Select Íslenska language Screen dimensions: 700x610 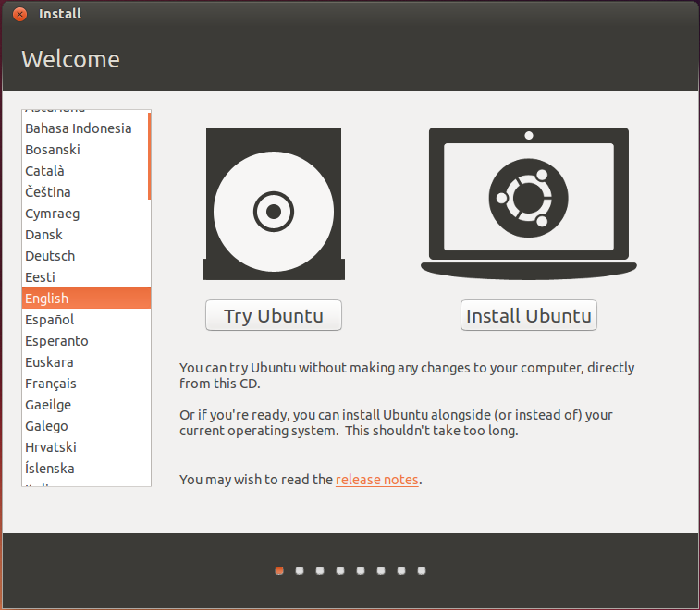(86, 469)
